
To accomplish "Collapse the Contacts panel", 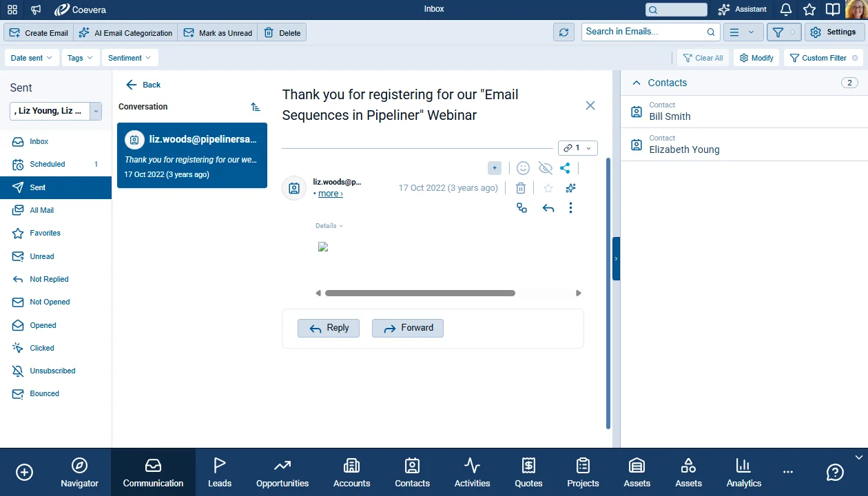I will coord(637,83).
